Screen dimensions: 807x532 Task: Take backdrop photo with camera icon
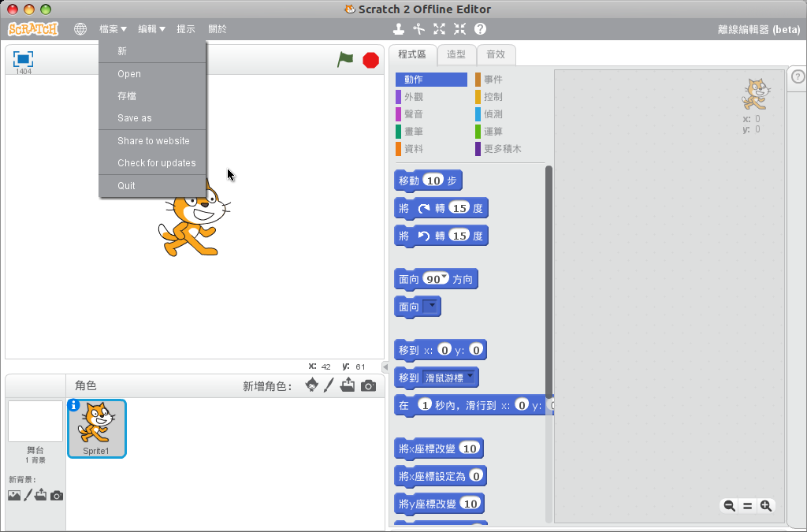[57, 496]
